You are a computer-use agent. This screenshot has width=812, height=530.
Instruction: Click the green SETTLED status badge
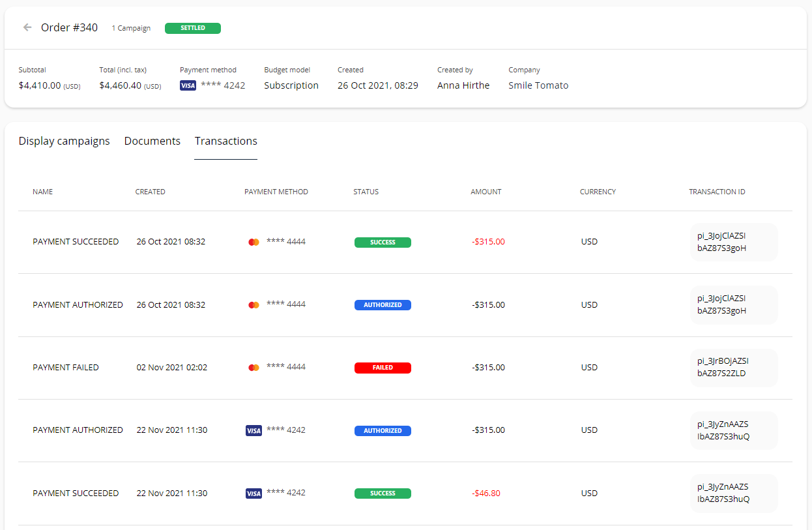(192, 28)
